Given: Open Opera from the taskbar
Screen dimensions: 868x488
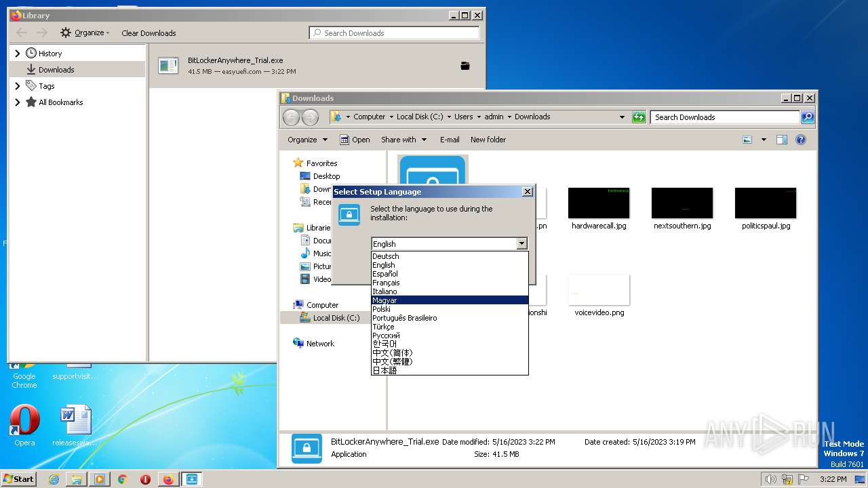Looking at the screenshot, I should [x=145, y=479].
